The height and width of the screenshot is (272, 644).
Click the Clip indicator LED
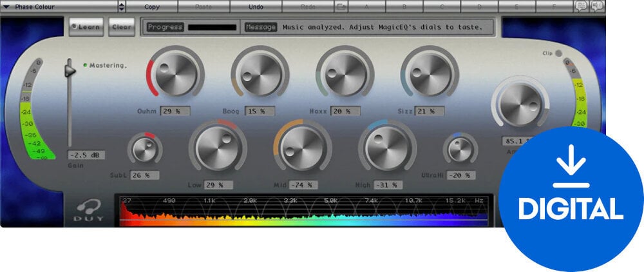(558, 53)
